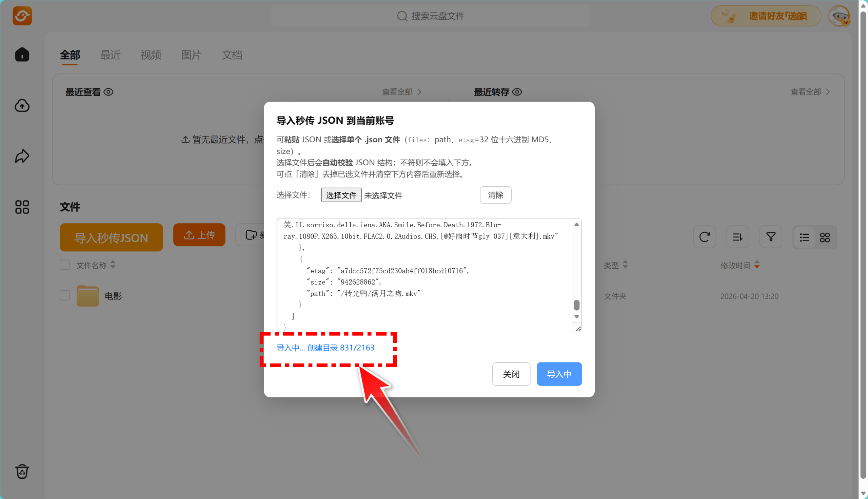Image resolution: width=868 pixels, height=499 pixels.
Task: Switch to list view layout icon
Action: pyautogui.click(x=805, y=237)
